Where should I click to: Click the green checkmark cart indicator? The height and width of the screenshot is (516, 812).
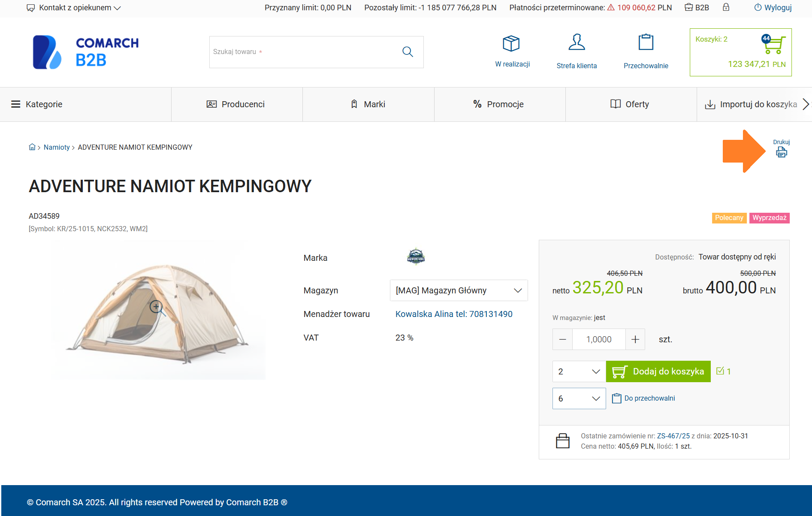(x=721, y=371)
